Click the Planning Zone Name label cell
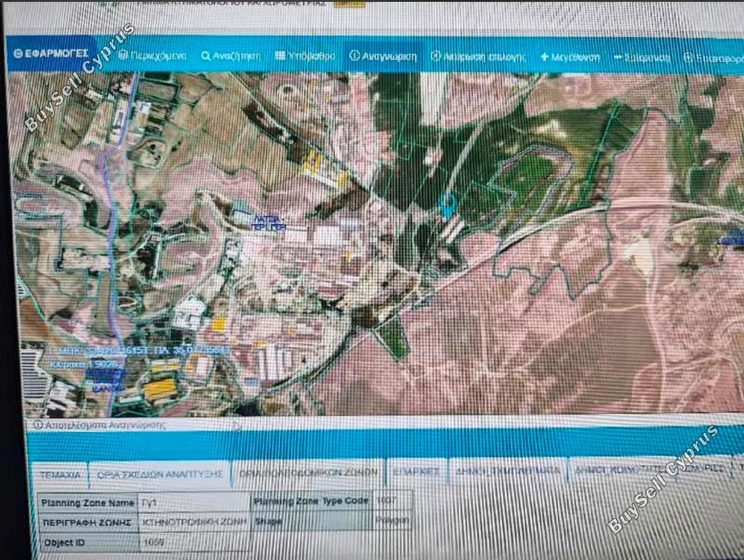The height and width of the screenshot is (560, 744). point(88,503)
